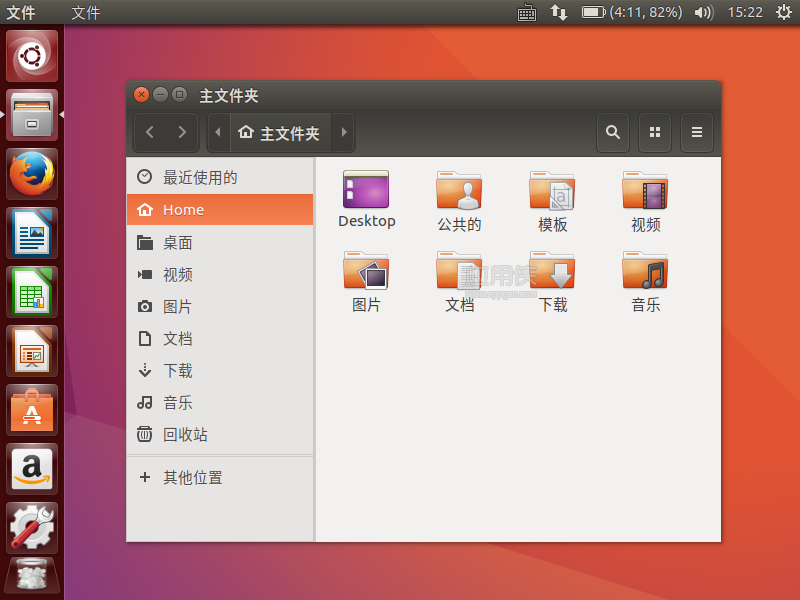Click the back navigation arrow

[149, 132]
